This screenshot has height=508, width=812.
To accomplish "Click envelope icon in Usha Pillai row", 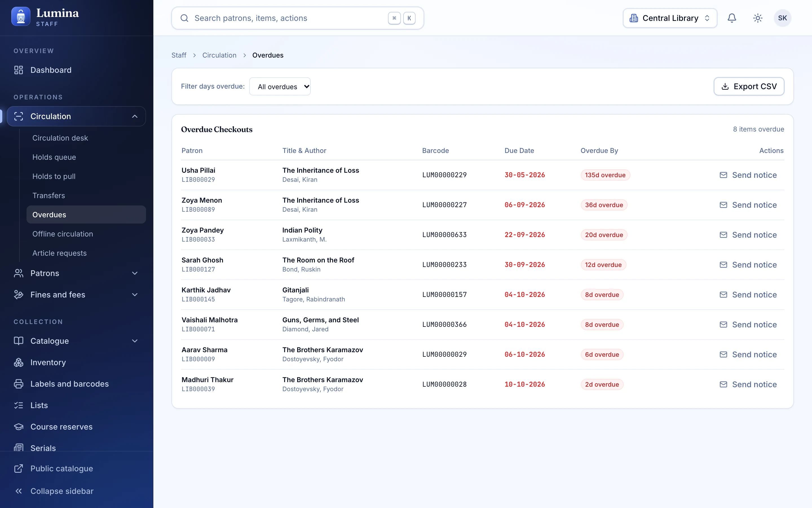I will (x=723, y=175).
